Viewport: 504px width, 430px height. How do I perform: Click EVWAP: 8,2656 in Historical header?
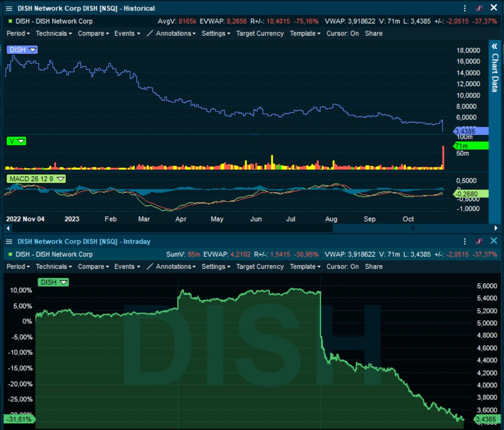click(x=223, y=21)
